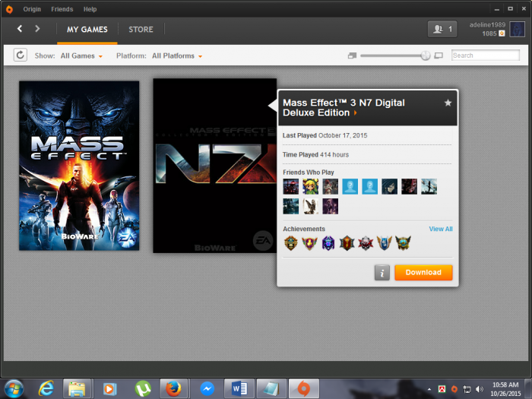Click the Origin points icon beside 1085
This screenshot has height=399, width=532.
pos(502,33)
